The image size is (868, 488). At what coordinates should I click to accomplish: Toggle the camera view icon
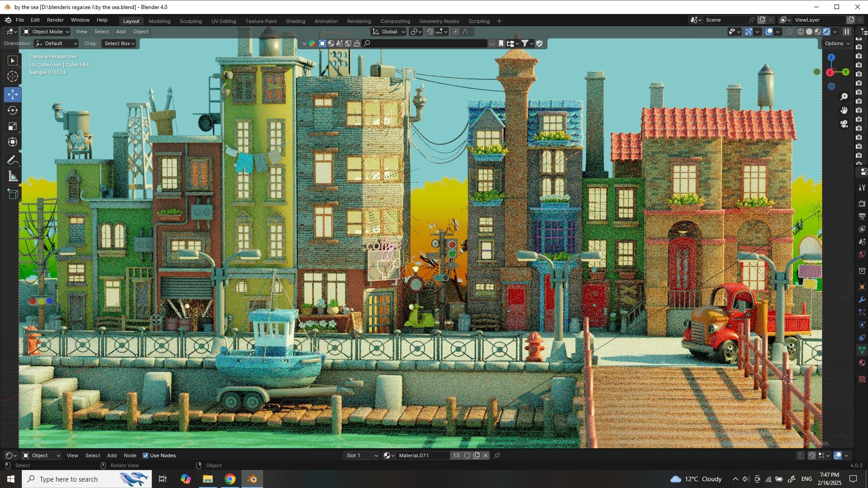click(844, 124)
